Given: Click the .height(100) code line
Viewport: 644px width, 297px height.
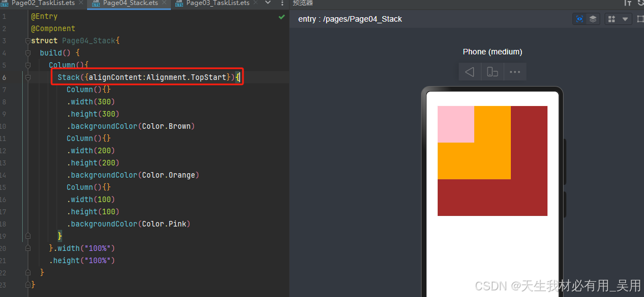Looking at the screenshot, I should (93, 212).
